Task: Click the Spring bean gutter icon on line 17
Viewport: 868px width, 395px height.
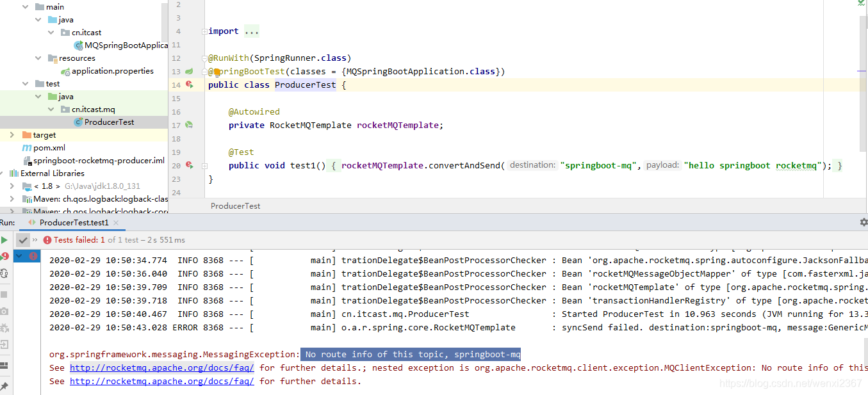Action: (189, 125)
